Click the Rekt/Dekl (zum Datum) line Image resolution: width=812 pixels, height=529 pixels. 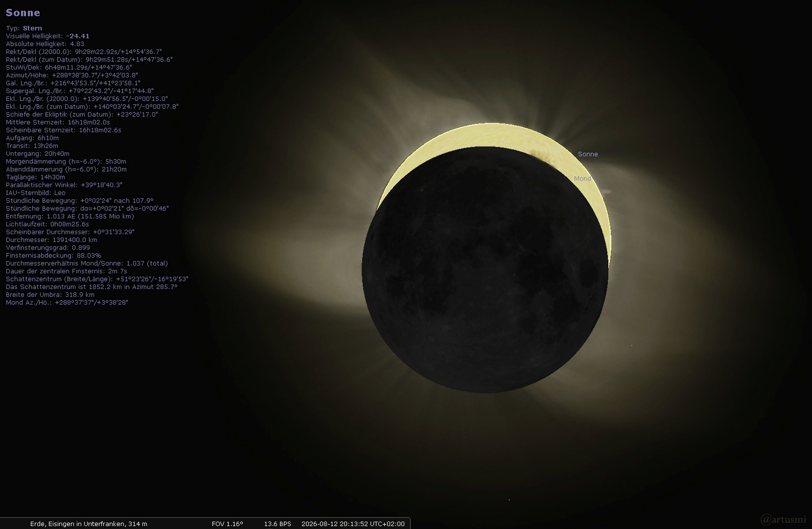[89, 60]
